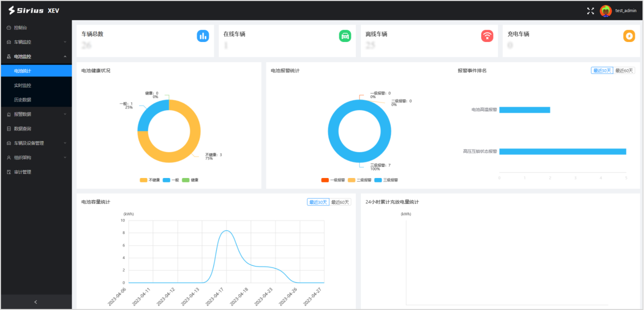Click the 电池健康状况 panel title
Viewport: 644px width, 310px height.
click(96, 71)
